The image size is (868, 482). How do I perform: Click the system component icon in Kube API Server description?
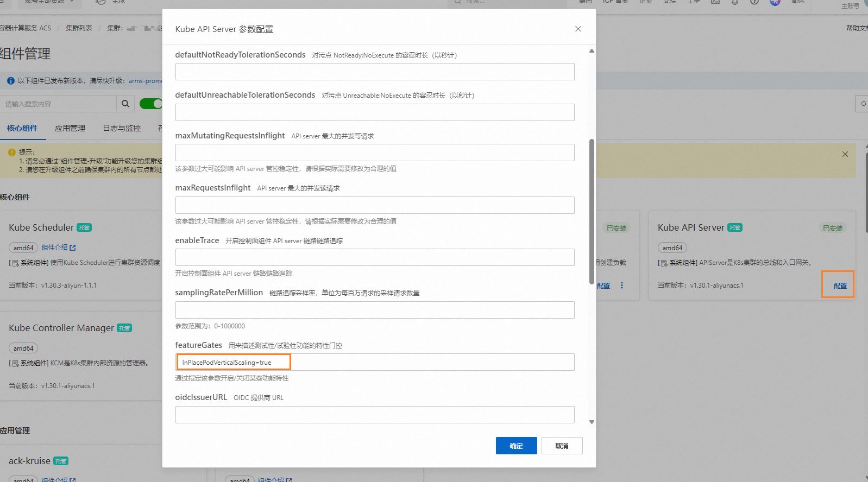[x=664, y=263]
